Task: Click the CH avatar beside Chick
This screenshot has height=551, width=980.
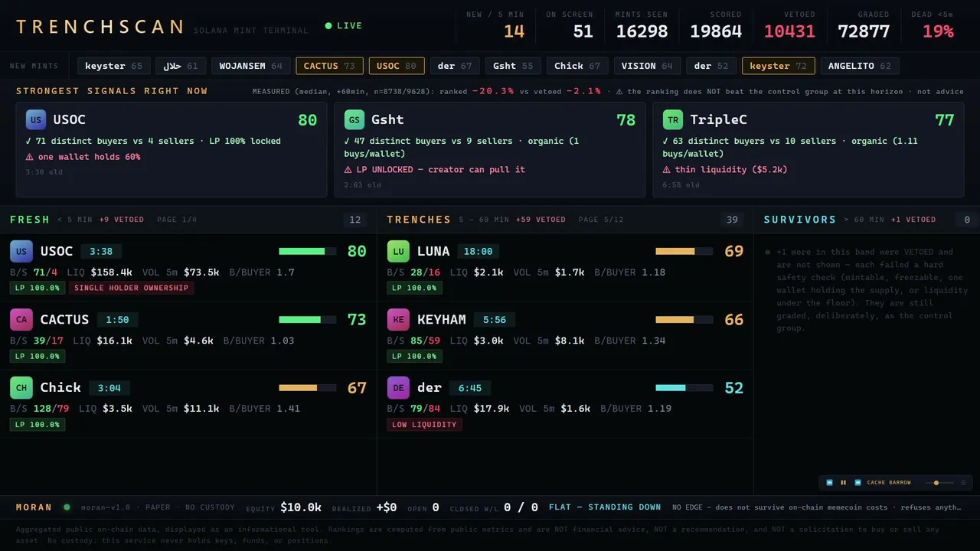Action: 21,387
